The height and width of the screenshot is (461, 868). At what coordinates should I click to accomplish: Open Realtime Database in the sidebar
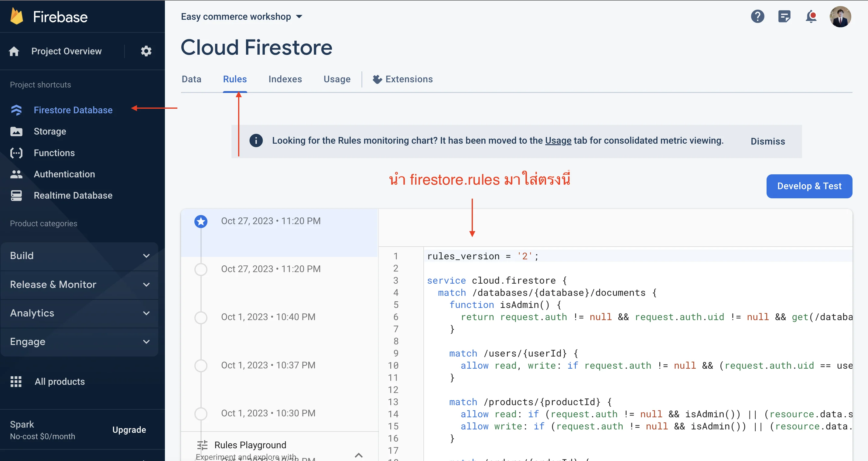[73, 196]
